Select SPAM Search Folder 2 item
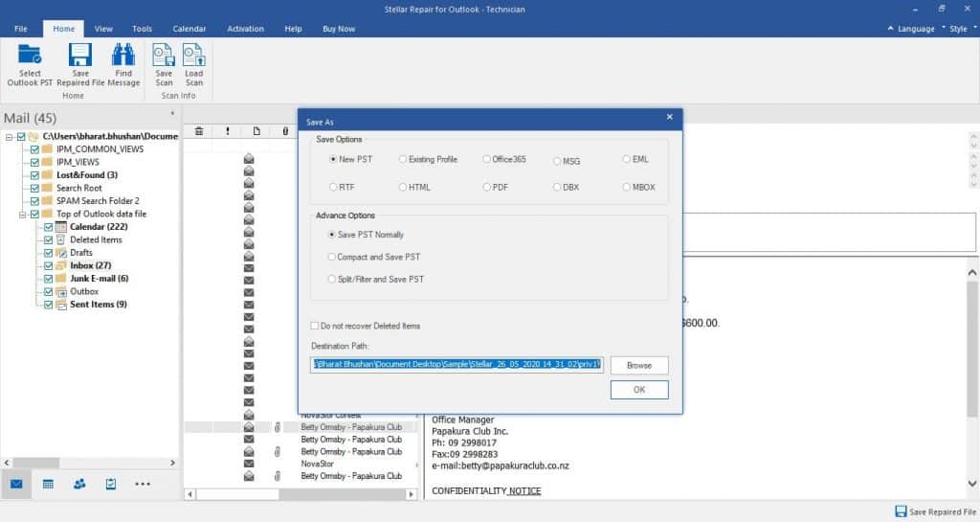Viewport: 980px width, 522px height. [x=98, y=201]
